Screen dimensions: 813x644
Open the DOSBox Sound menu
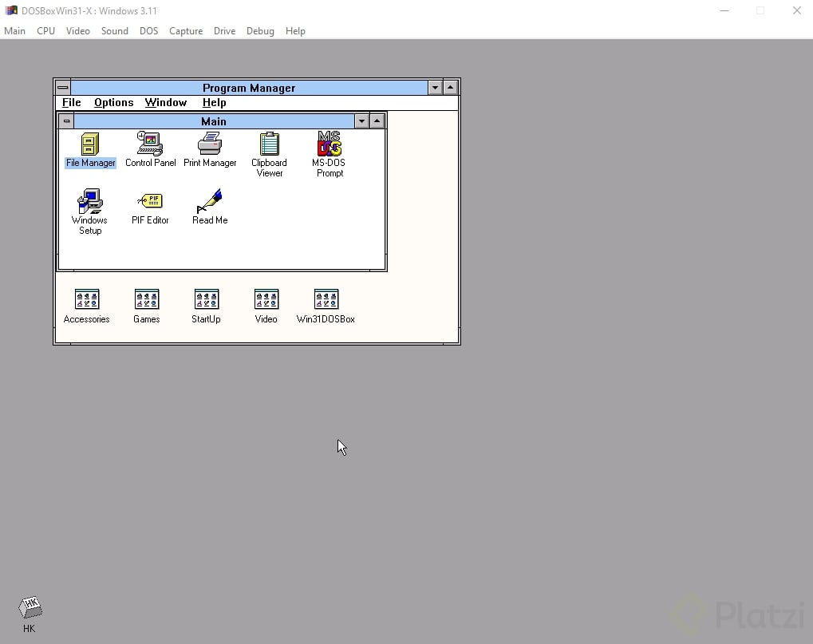point(115,31)
